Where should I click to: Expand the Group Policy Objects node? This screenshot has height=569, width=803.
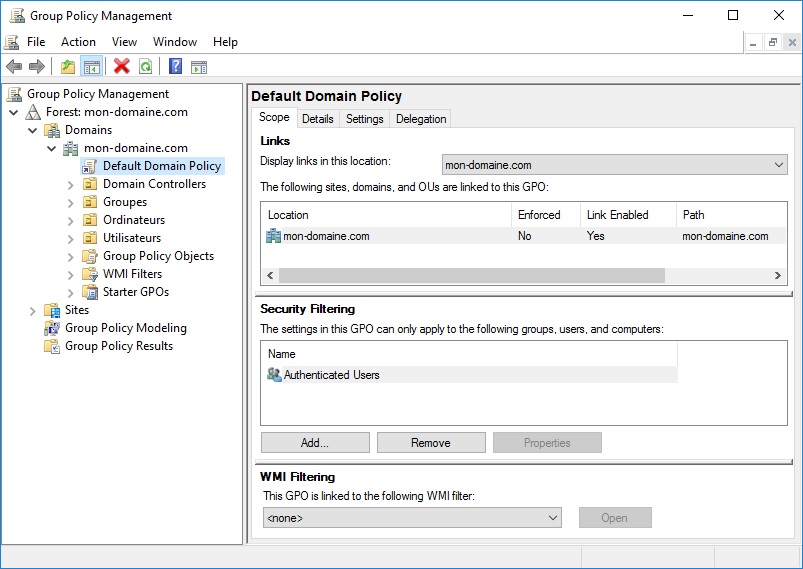tap(71, 257)
